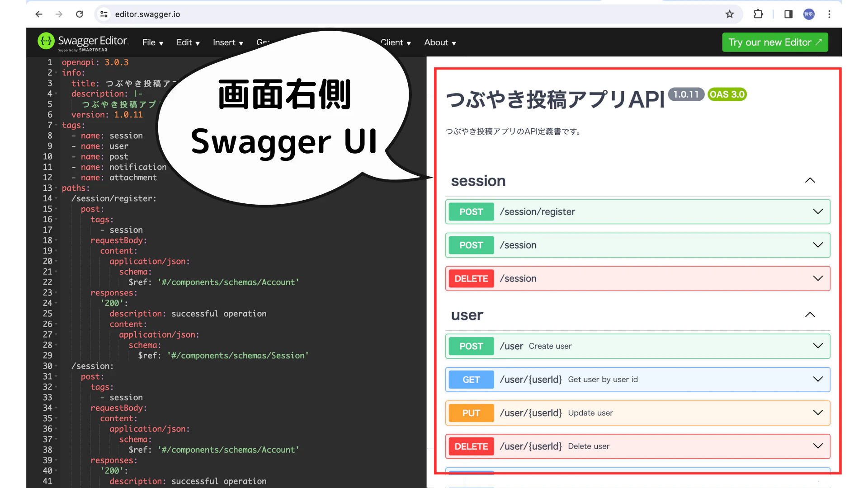Reload the editor.swagger.io page
868x488 pixels.
tap(80, 14)
